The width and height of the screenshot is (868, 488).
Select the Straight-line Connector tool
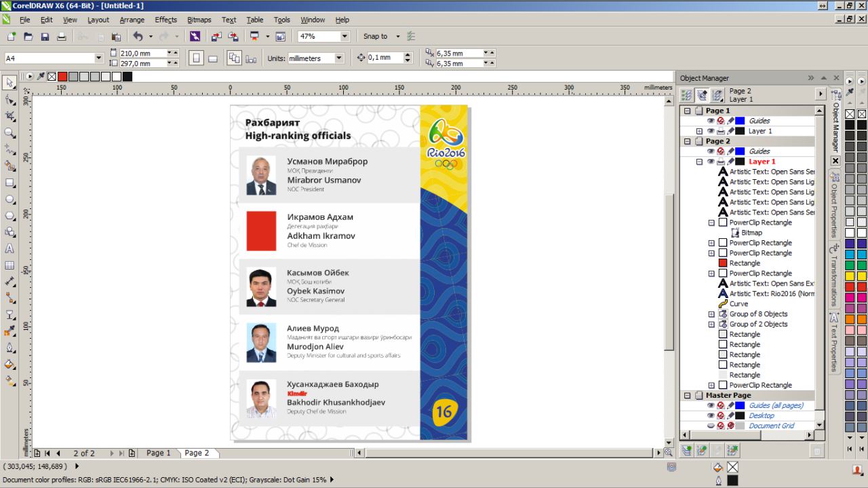(9, 299)
